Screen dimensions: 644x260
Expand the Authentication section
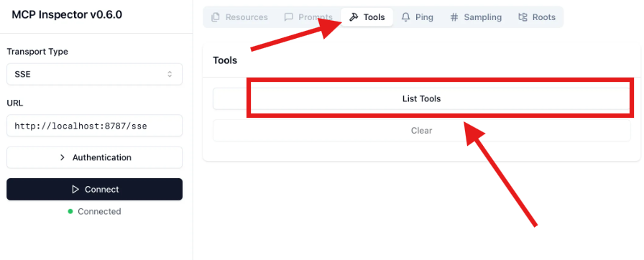[94, 157]
